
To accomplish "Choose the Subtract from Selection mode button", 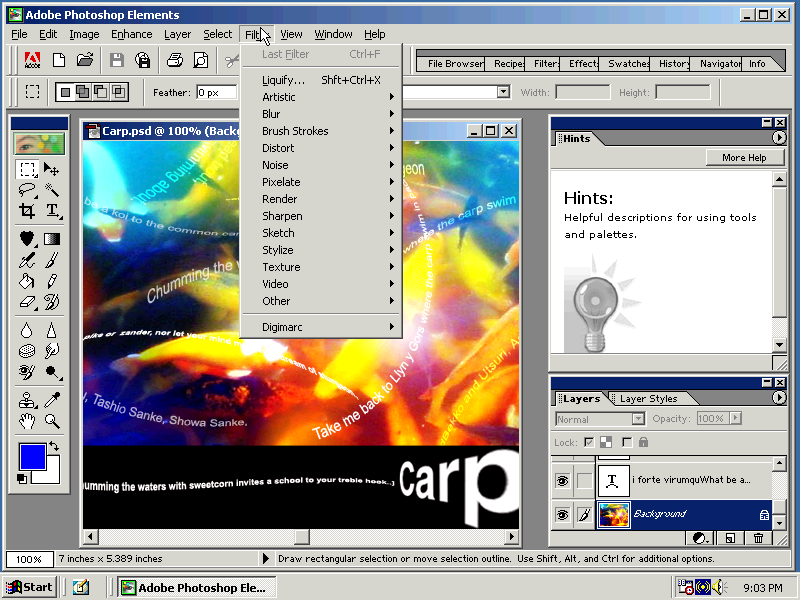I will click(101, 92).
